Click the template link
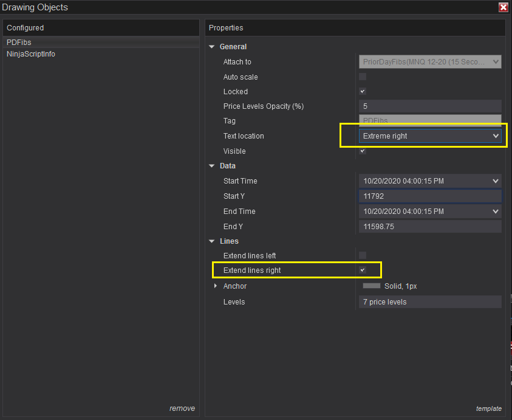512x420 pixels. (x=489, y=408)
